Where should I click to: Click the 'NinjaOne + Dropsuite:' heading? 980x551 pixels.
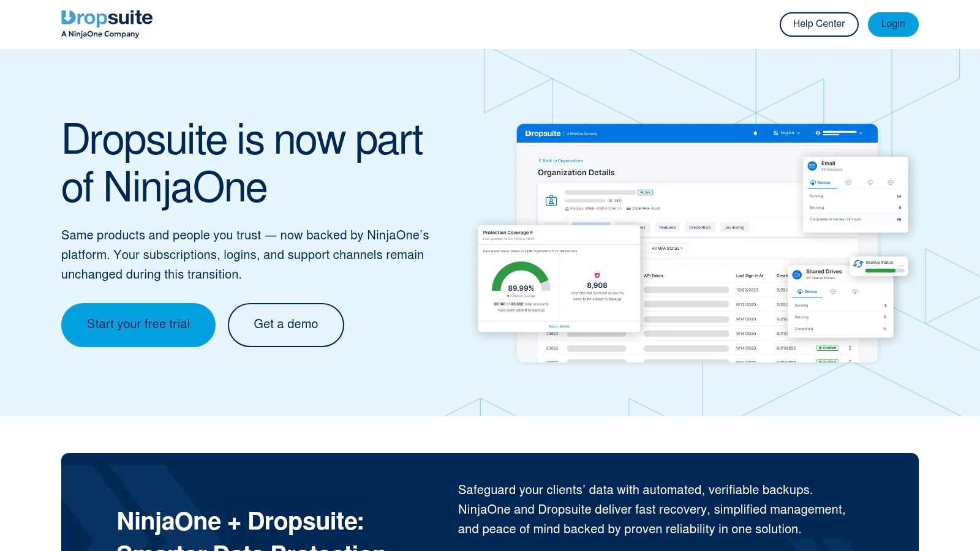tap(240, 522)
